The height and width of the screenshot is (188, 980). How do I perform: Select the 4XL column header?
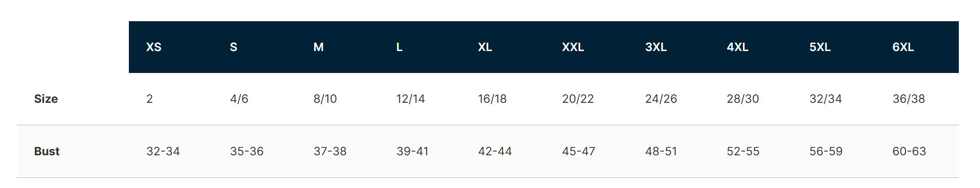pyautogui.click(x=737, y=47)
